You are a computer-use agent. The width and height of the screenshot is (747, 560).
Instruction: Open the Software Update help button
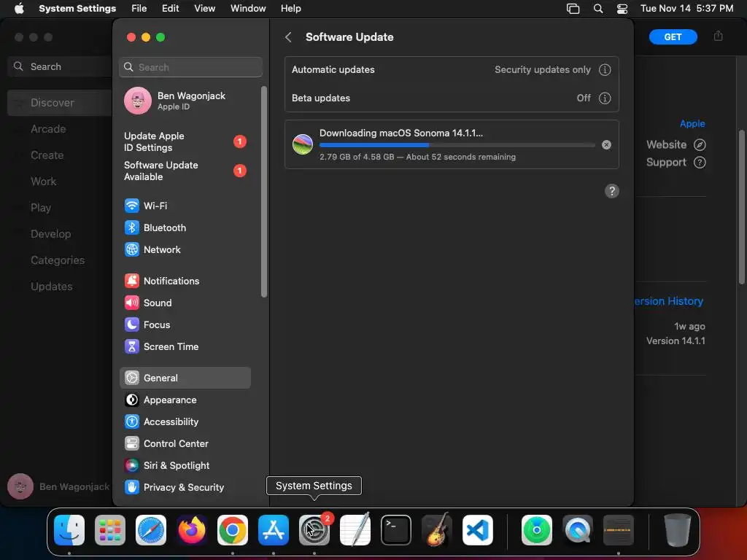point(612,192)
